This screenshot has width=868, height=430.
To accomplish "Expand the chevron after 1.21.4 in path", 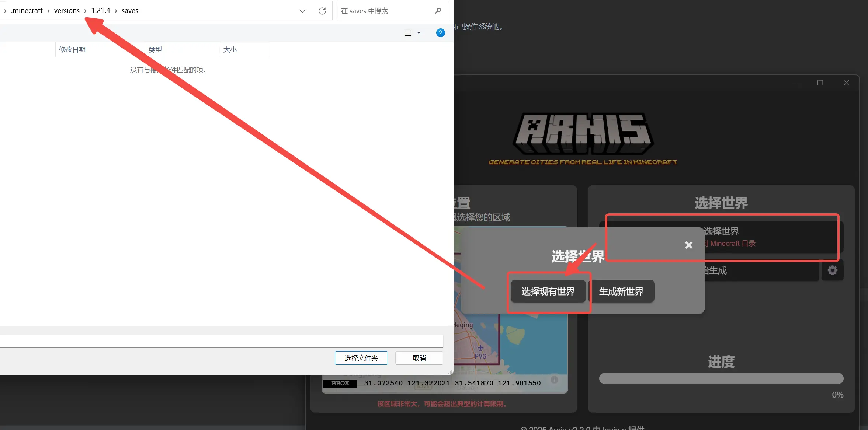I will (x=116, y=11).
